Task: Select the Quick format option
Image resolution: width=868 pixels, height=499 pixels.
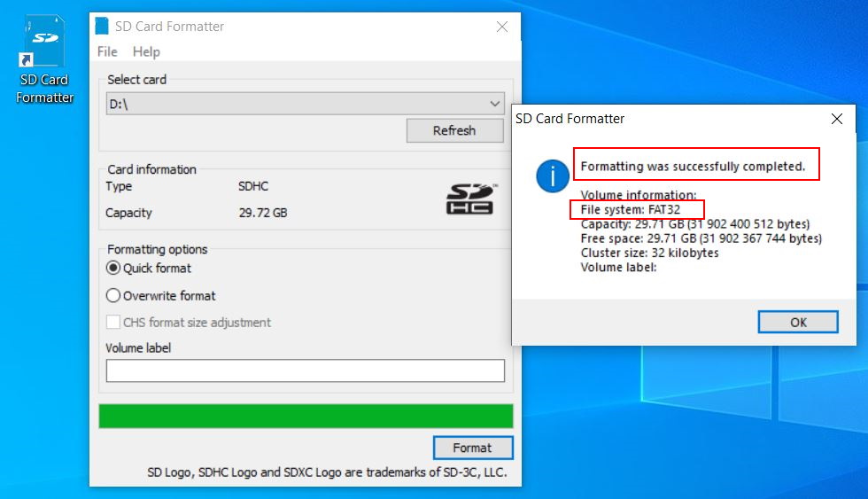Action: click(149, 268)
